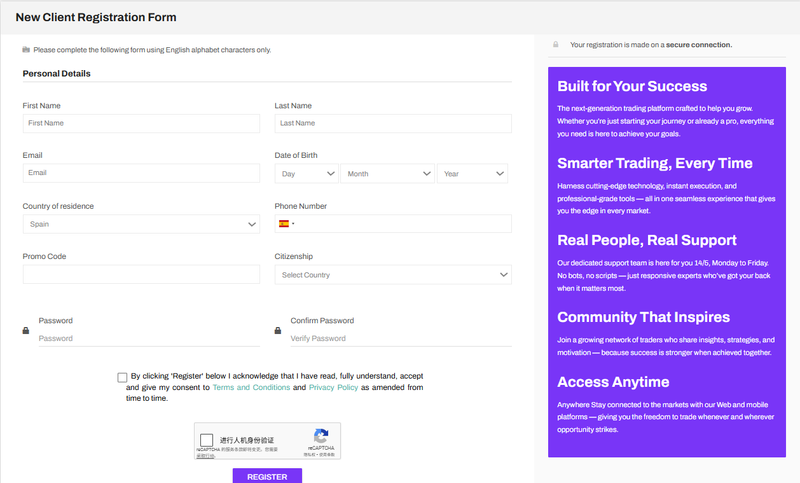Click the Promo Code input field
The image size is (800, 483).
coord(141,274)
